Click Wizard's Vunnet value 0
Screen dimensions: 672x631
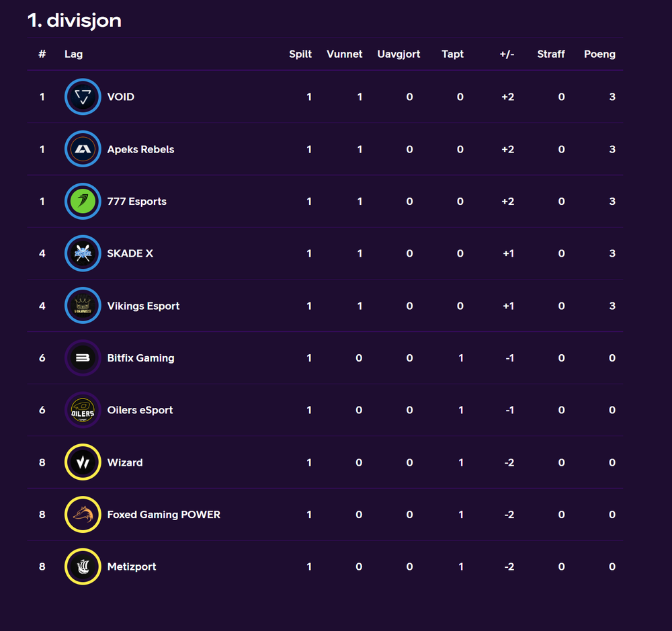pos(359,462)
